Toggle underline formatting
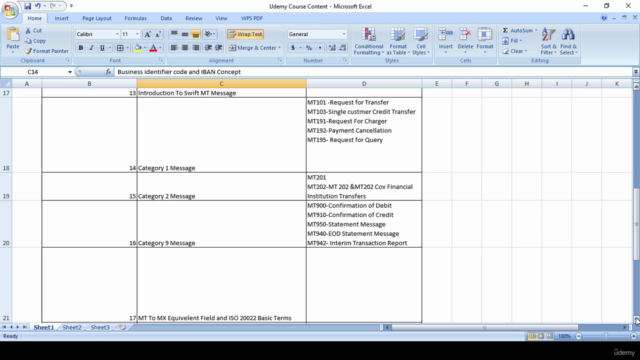Screen dimensions: 640x360 (102, 48)
